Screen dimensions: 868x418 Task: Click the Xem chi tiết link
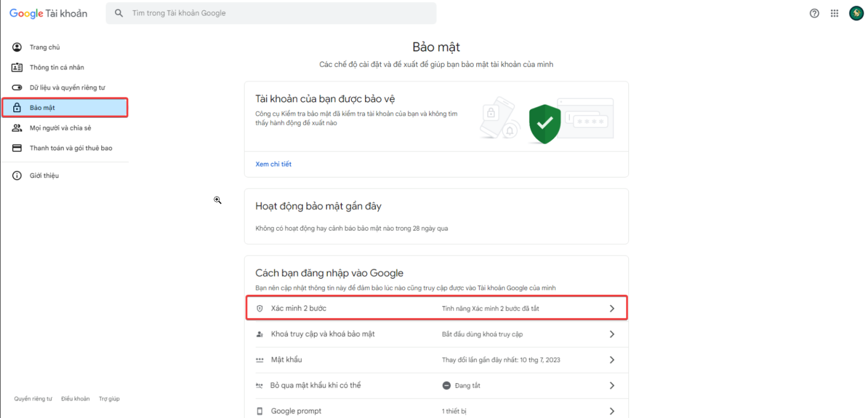[x=273, y=164]
